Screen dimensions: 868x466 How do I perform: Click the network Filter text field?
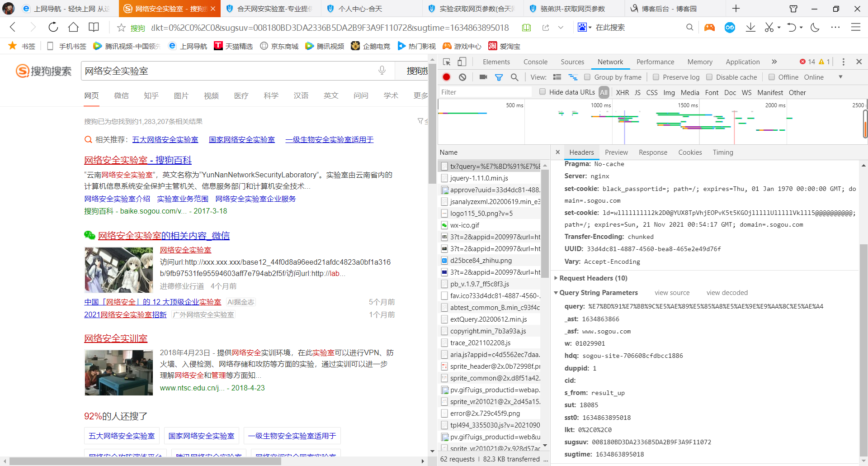(x=486, y=92)
